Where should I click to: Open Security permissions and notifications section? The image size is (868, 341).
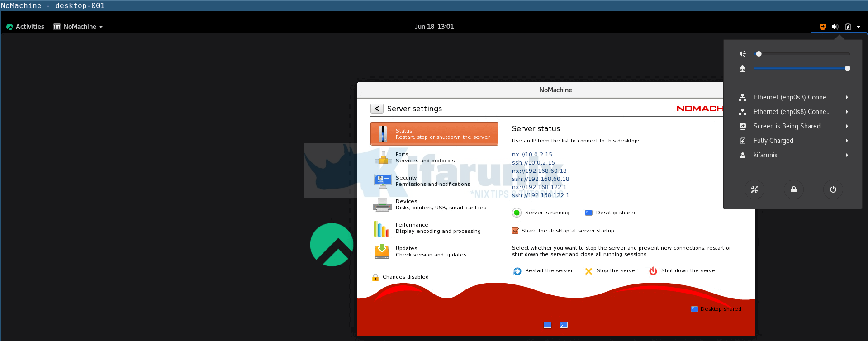pyautogui.click(x=434, y=181)
